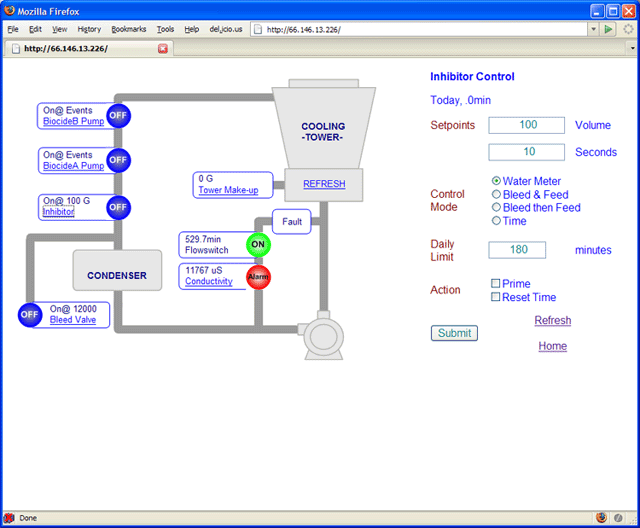Click the Bleed Valve OFF indicator
Image resolution: width=640 pixels, height=528 pixels.
point(30,315)
